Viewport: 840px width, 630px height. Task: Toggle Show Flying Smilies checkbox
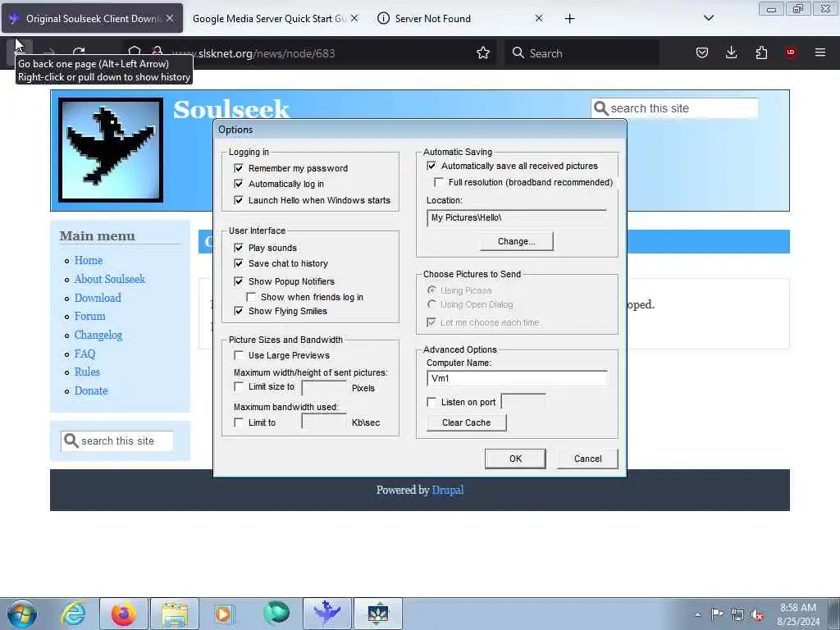(239, 311)
